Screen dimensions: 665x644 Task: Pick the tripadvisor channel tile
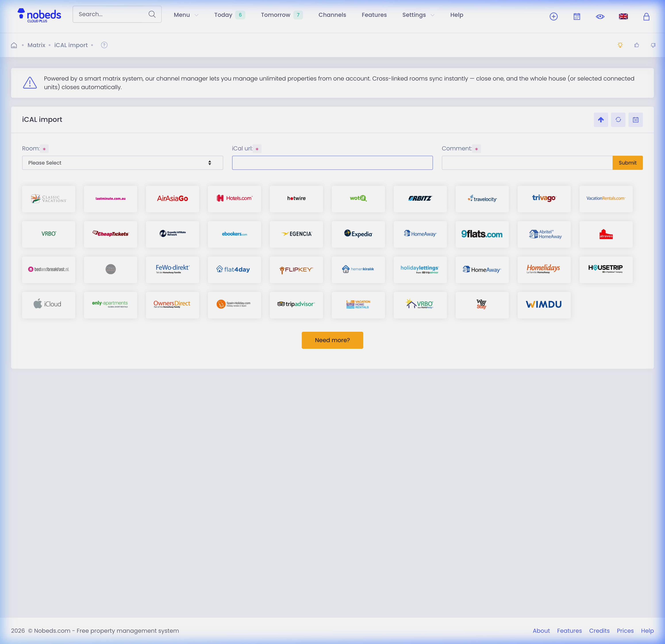(296, 305)
